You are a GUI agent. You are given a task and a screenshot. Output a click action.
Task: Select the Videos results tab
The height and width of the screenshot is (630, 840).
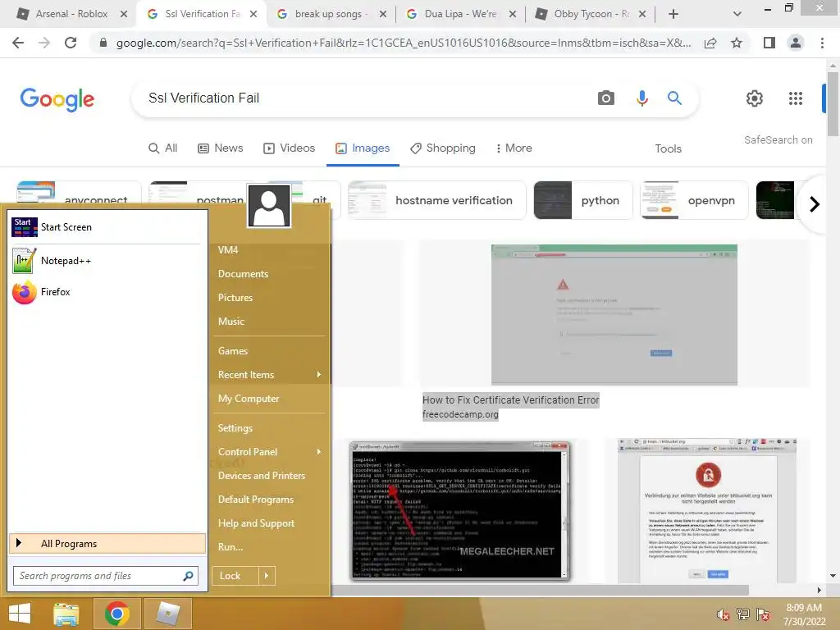(290, 148)
